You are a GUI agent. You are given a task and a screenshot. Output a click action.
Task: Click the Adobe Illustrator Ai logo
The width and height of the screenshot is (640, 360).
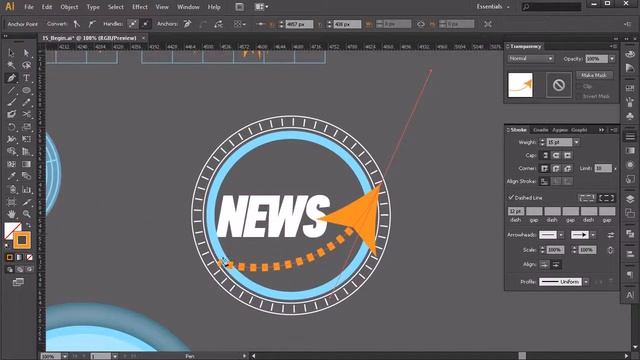coord(10,7)
